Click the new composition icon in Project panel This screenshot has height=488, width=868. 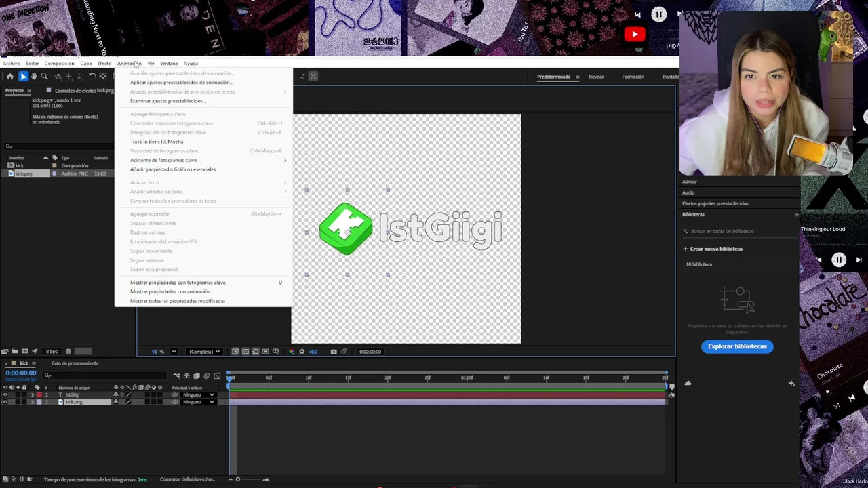25,351
